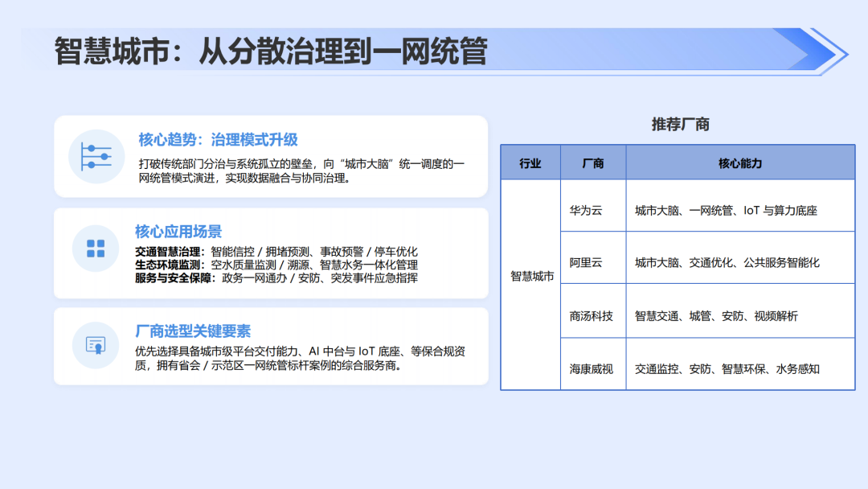Viewport: 868px width, 489px height.
Task: Click the certificate icon beside 厂商选型关键要素
Action: point(96,345)
